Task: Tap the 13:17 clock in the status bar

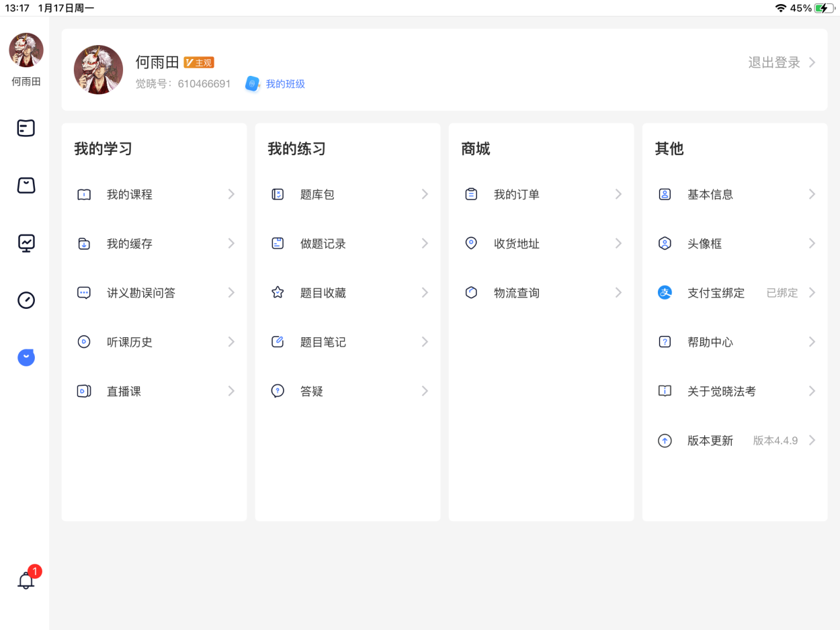Action: pyautogui.click(x=17, y=8)
